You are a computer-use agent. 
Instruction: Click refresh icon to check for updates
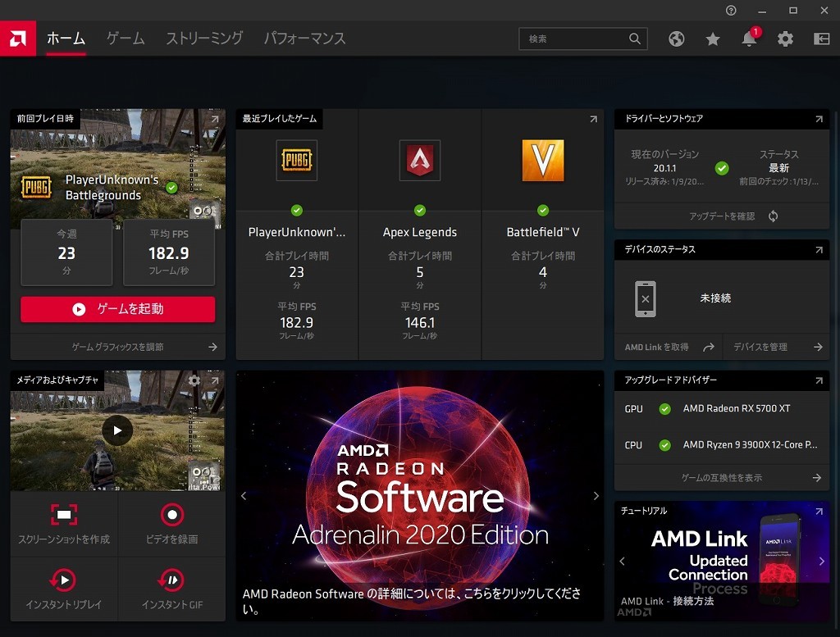[773, 216]
